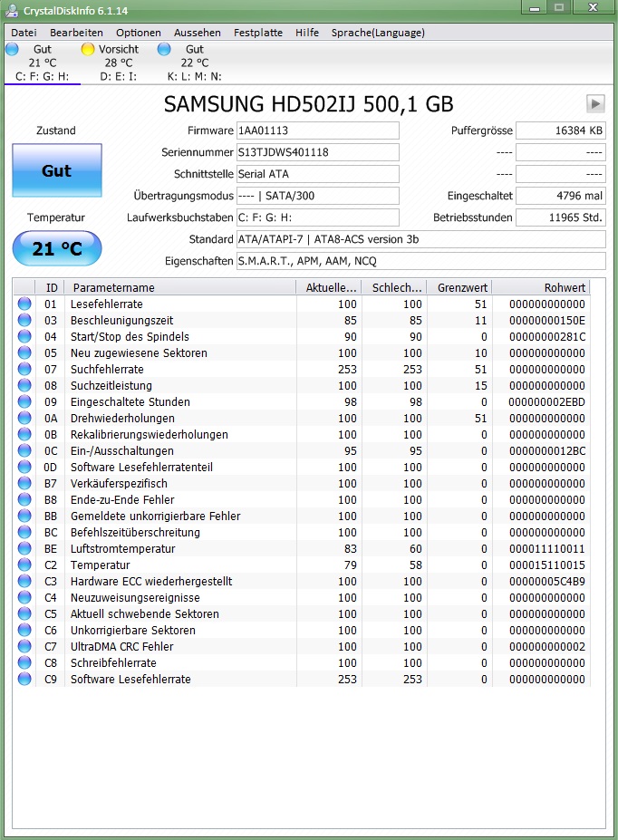Click status icon of Lesefehlerrate row
618x840 pixels.
pos(24,304)
